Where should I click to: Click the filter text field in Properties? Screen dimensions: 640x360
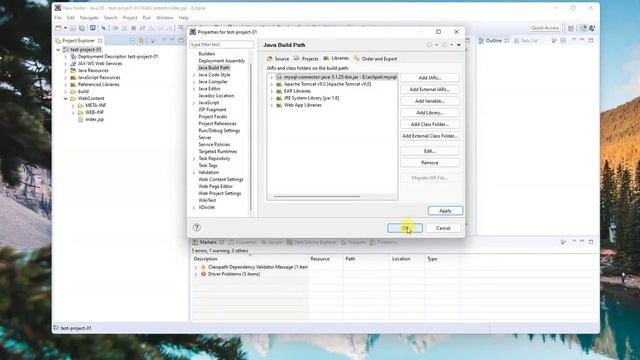(x=221, y=44)
